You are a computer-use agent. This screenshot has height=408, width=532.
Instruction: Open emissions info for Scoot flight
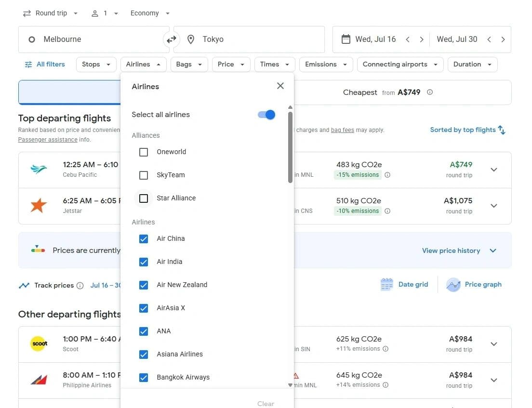tap(386, 349)
